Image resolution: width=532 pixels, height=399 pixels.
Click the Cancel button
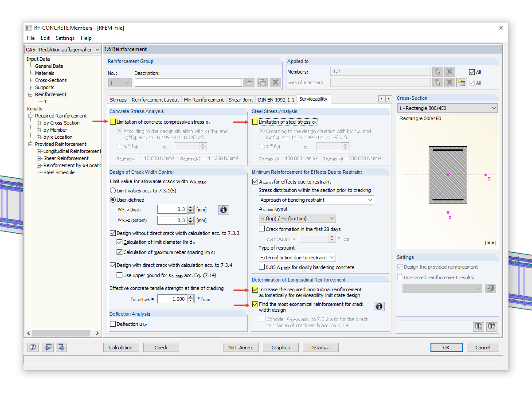[483, 348]
